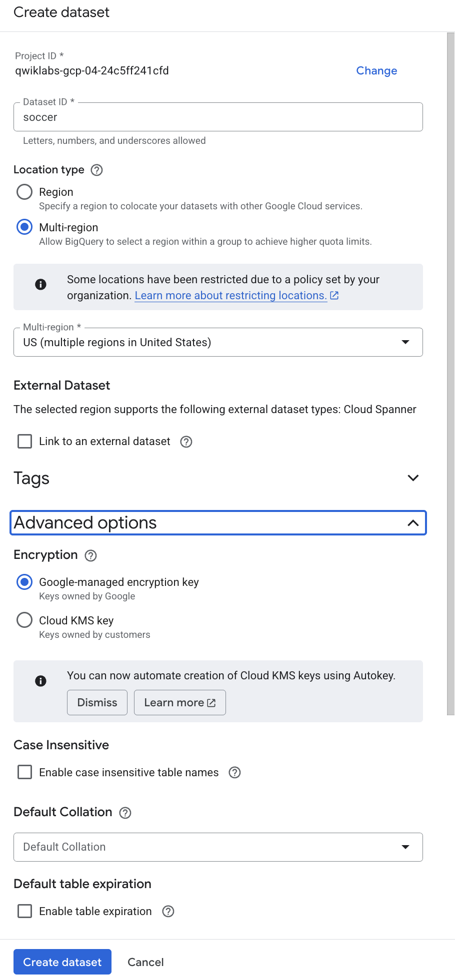Check Link to an external dataset
The image size is (455, 980).
24,442
